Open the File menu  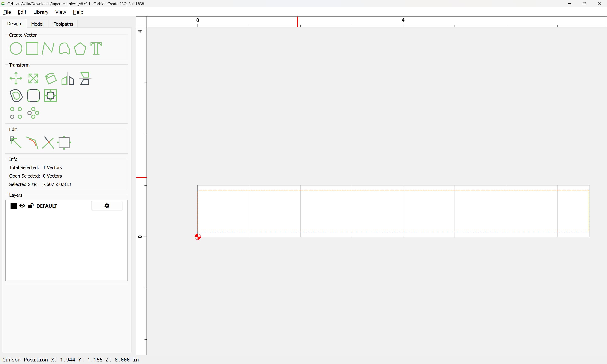click(7, 12)
